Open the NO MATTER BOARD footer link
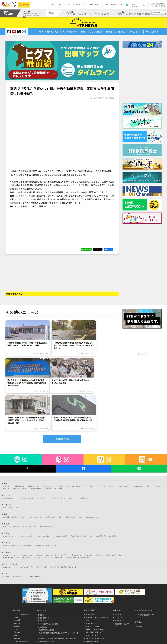The width and height of the screenshot is (167, 644). click(124, 486)
